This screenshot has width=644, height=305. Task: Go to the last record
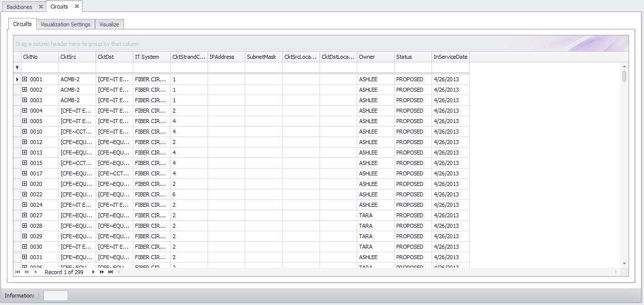point(110,272)
